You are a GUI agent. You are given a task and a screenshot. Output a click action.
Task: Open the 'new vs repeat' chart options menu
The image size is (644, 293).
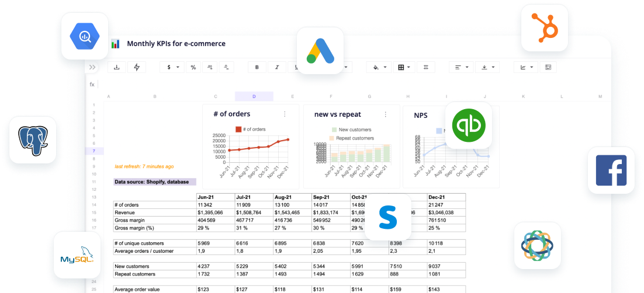[385, 114]
